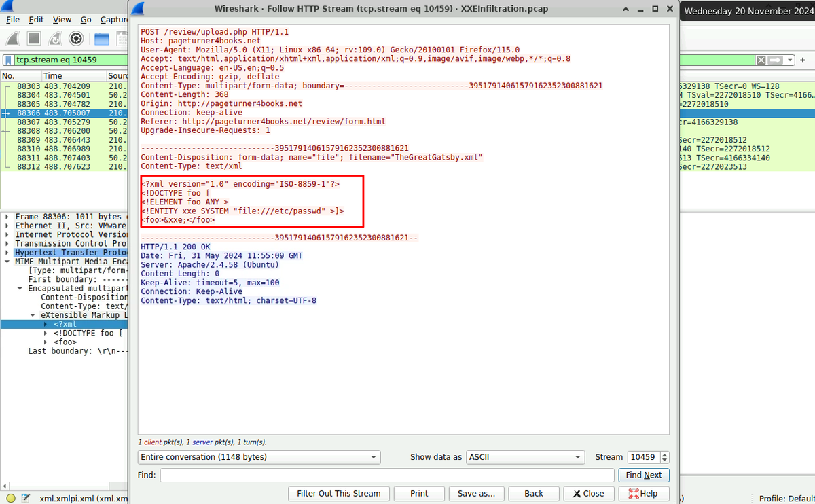
Task: Click inside the Find text field
Action: (388, 475)
